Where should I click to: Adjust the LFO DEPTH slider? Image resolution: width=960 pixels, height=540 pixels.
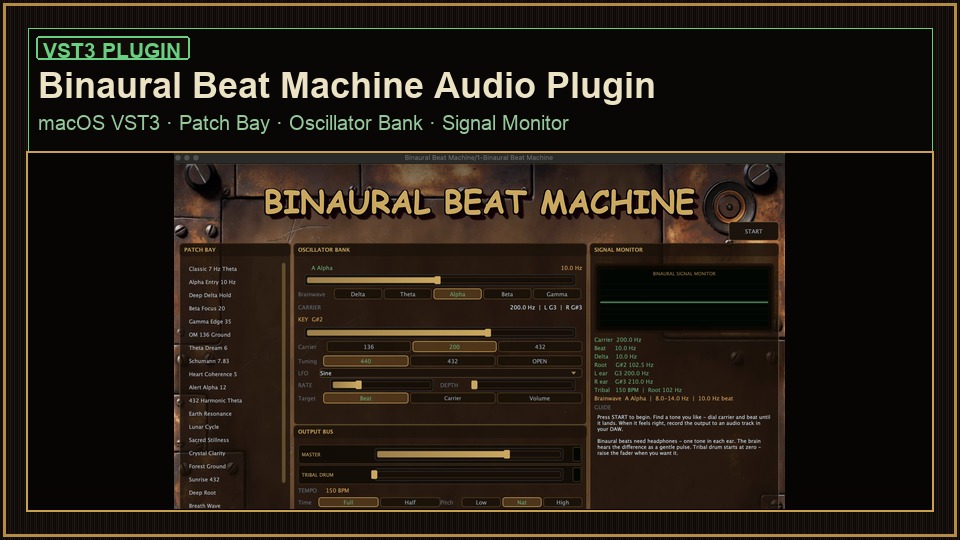point(522,385)
